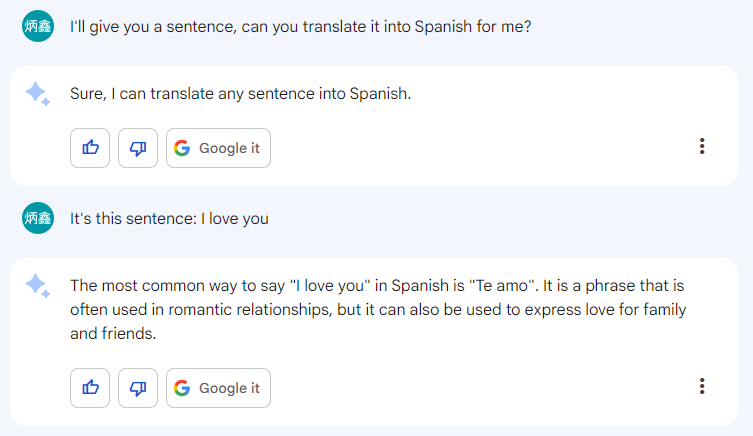Click the 'It's this sentence: I love you' message
The height and width of the screenshot is (436, 753).
[x=169, y=218]
